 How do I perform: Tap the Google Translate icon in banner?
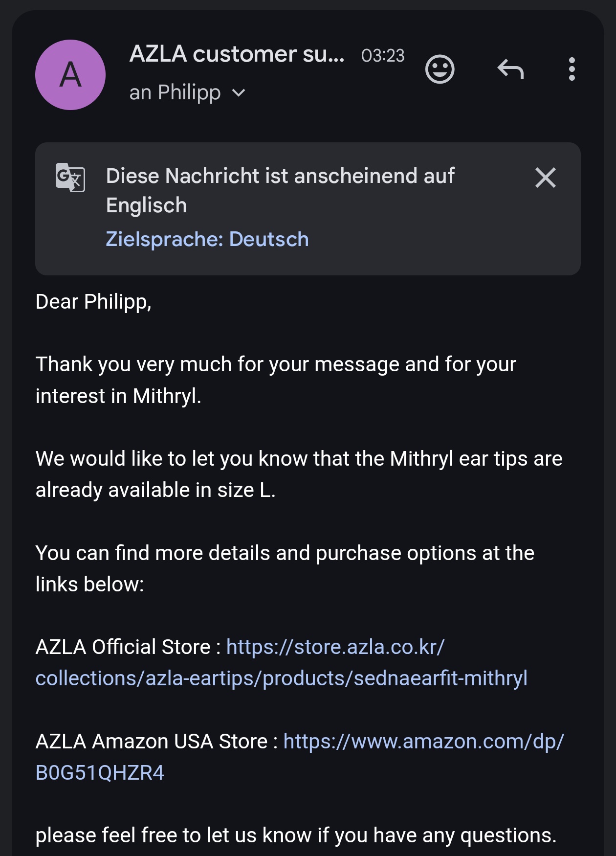tap(70, 177)
